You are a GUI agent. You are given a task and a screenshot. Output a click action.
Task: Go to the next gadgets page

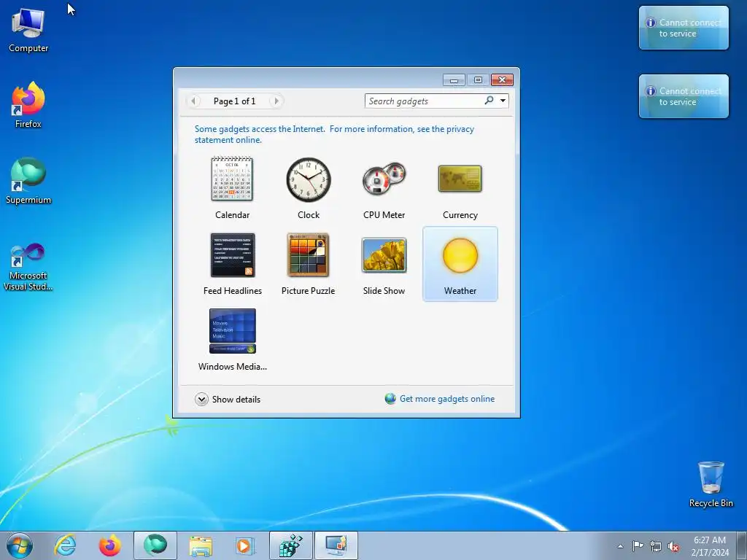tap(276, 101)
